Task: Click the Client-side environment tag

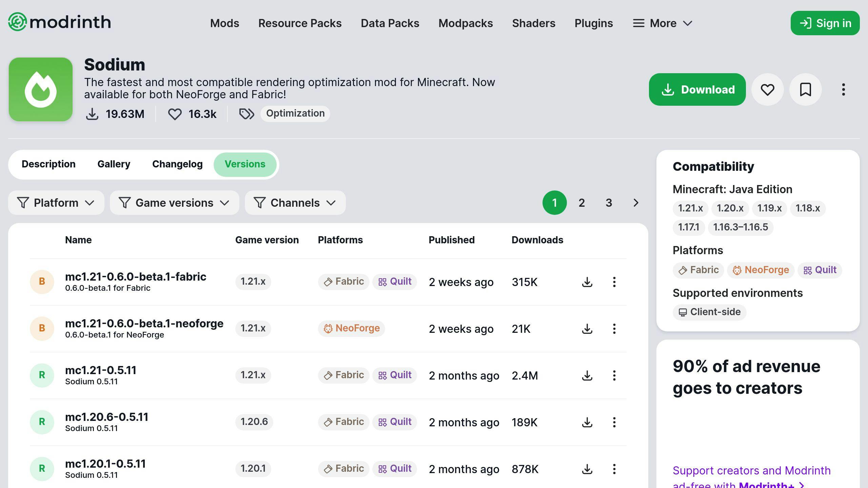Action: [x=709, y=312]
